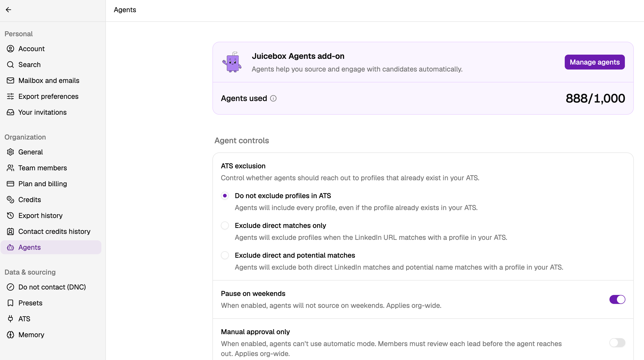This screenshot has height=360, width=644.
Task: Click the Juicebox Agents add-on heading
Action: [298, 56]
